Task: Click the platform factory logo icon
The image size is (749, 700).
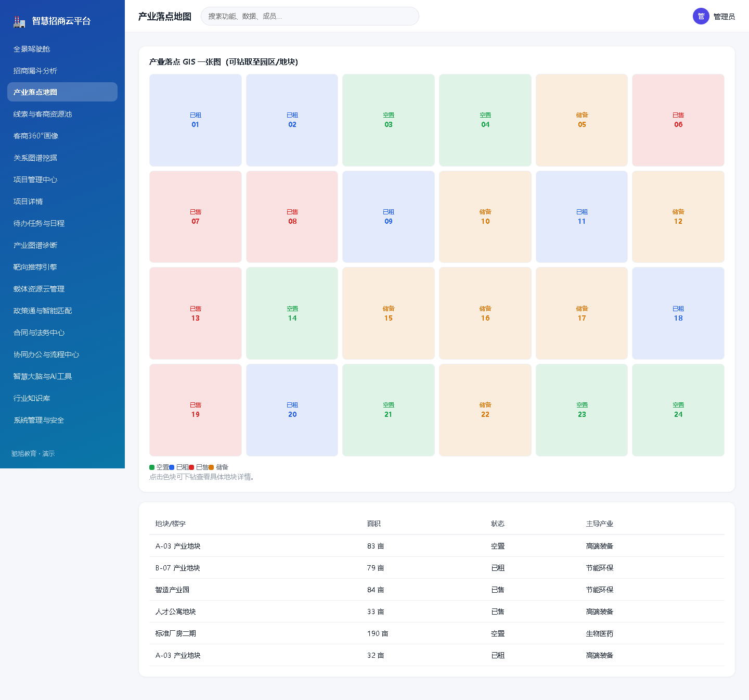Action: tap(19, 21)
